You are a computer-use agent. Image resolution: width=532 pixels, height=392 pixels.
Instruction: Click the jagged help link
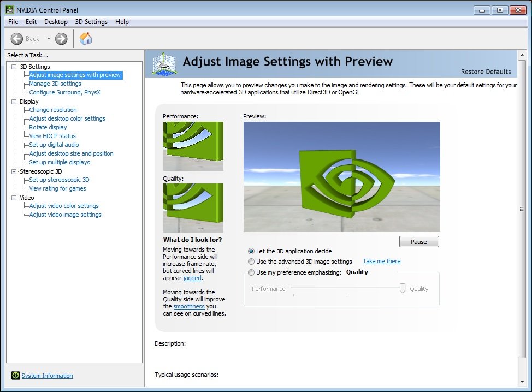(x=192, y=278)
